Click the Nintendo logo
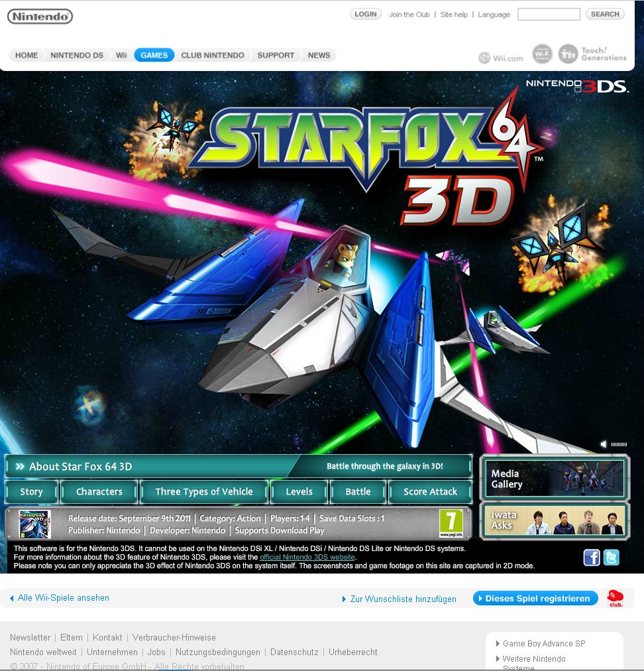This screenshot has width=644, height=671. pos(40,17)
